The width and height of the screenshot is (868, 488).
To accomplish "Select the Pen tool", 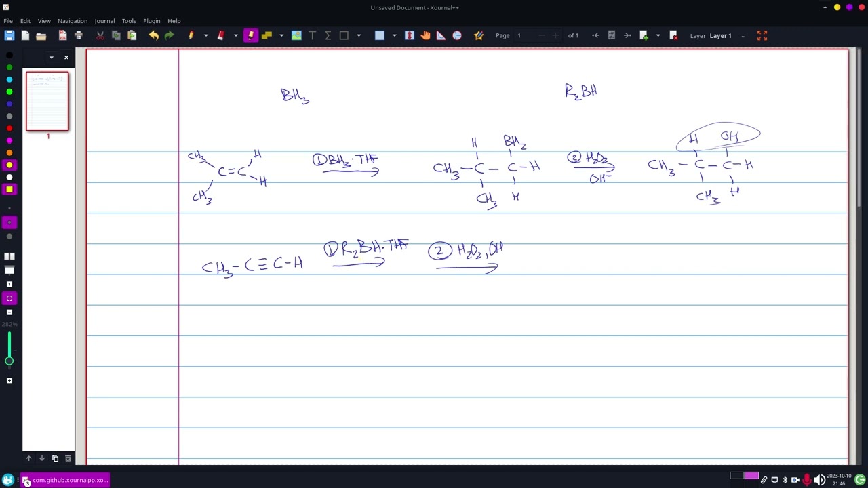I will tap(191, 35).
